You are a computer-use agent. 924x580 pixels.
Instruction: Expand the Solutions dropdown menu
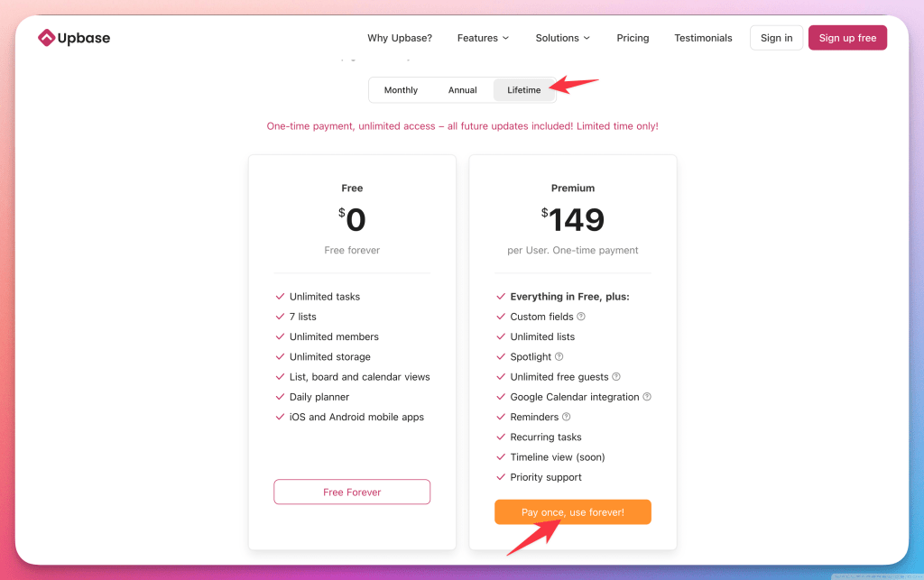pyautogui.click(x=562, y=38)
